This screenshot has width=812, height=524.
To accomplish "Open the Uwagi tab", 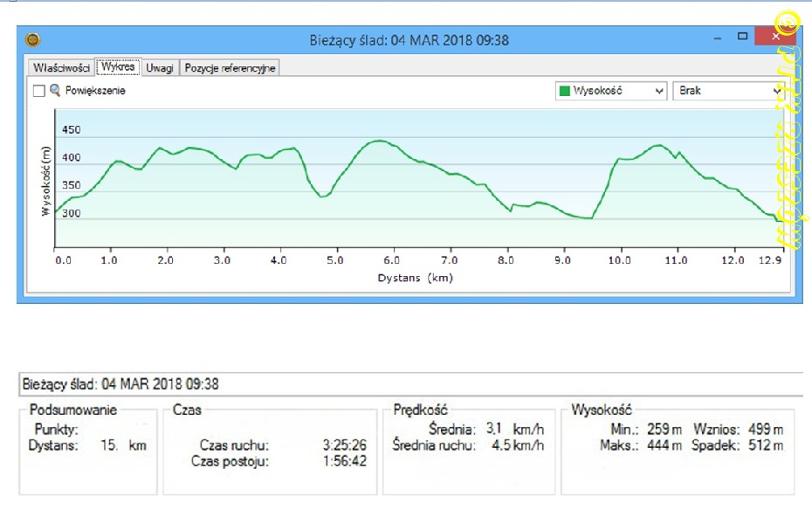I will pyautogui.click(x=160, y=67).
